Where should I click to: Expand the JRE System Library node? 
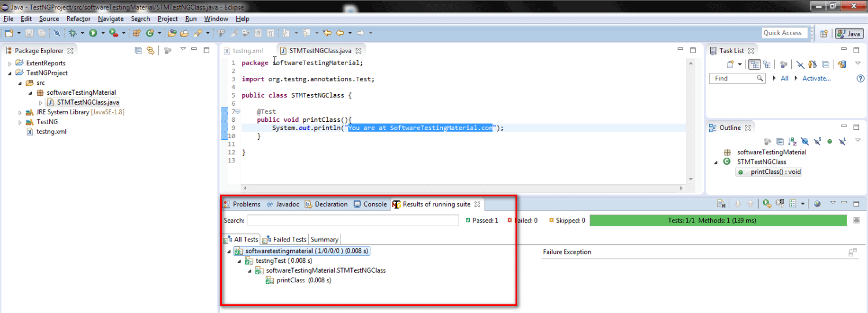tap(20, 113)
